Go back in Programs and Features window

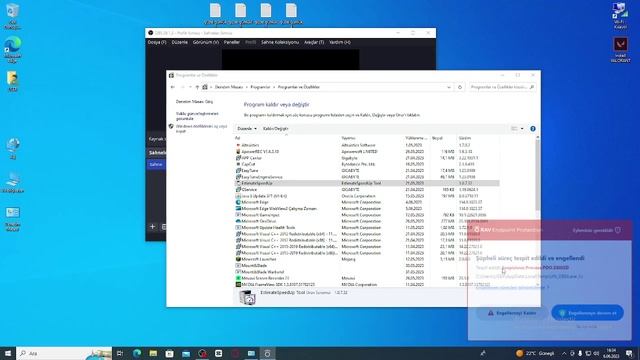(x=173, y=87)
